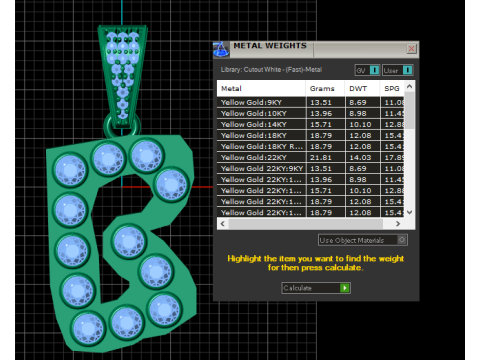480x360 pixels.
Task: Click the Library: Cutout White label
Action: (x=271, y=70)
